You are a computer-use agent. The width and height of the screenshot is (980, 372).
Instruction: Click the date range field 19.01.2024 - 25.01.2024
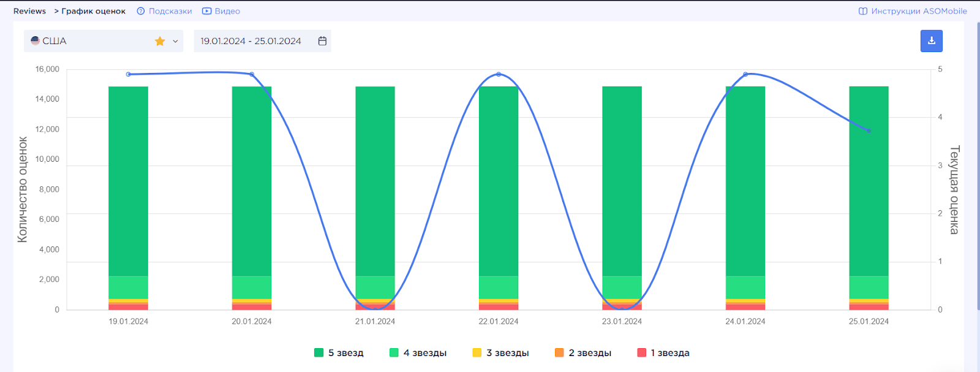(262, 41)
